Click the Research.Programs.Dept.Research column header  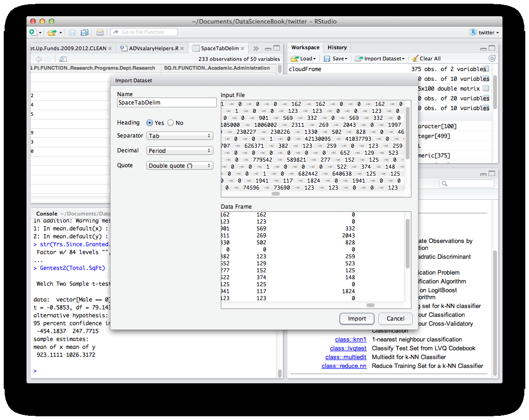coord(93,68)
